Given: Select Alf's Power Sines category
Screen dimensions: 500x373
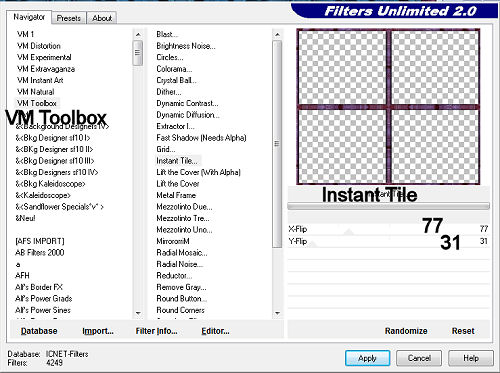Looking at the screenshot, I should point(43,310).
